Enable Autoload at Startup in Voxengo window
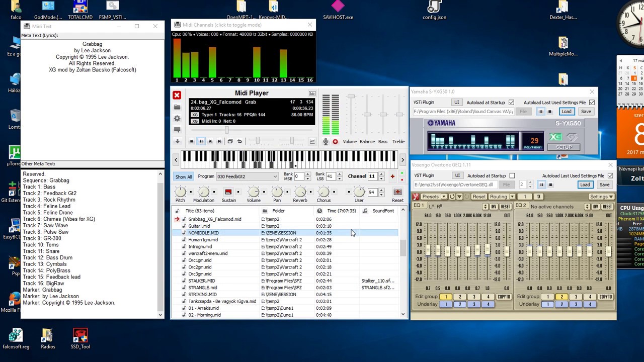The width and height of the screenshot is (644, 362). pyautogui.click(x=512, y=176)
